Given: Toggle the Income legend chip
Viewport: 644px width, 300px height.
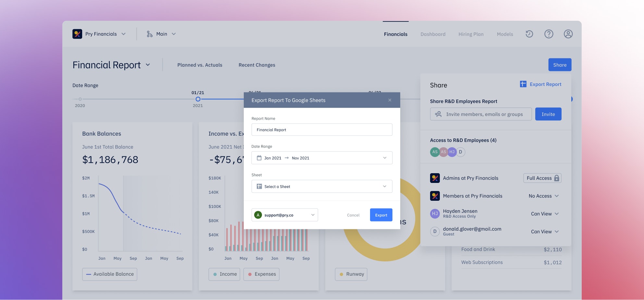Looking at the screenshot, I should [224, 274].
